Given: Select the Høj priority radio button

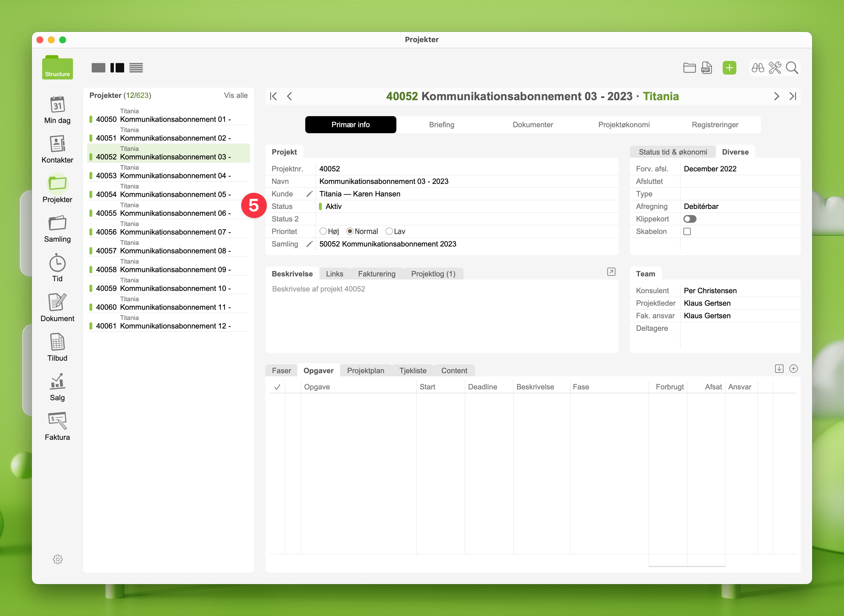Looking at the screenshot, I should coord(323,231).
